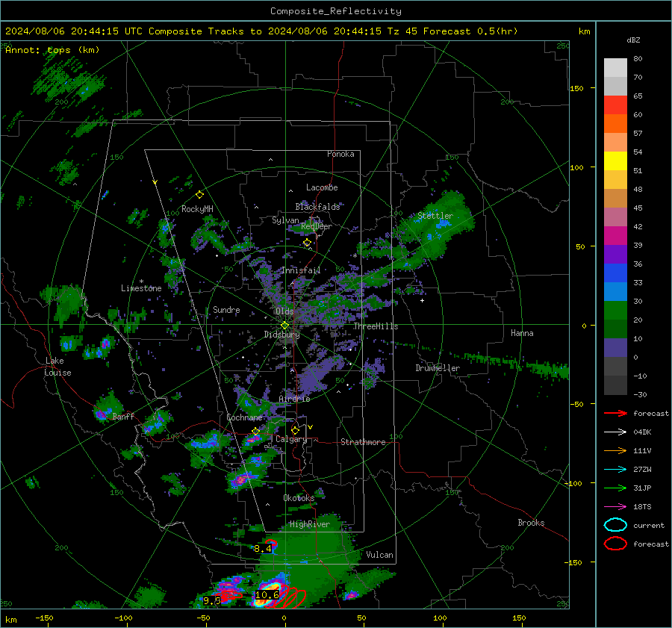Click the 04DK track name in legend
Viewport: 672px width, 628px height.
point(642,432)
